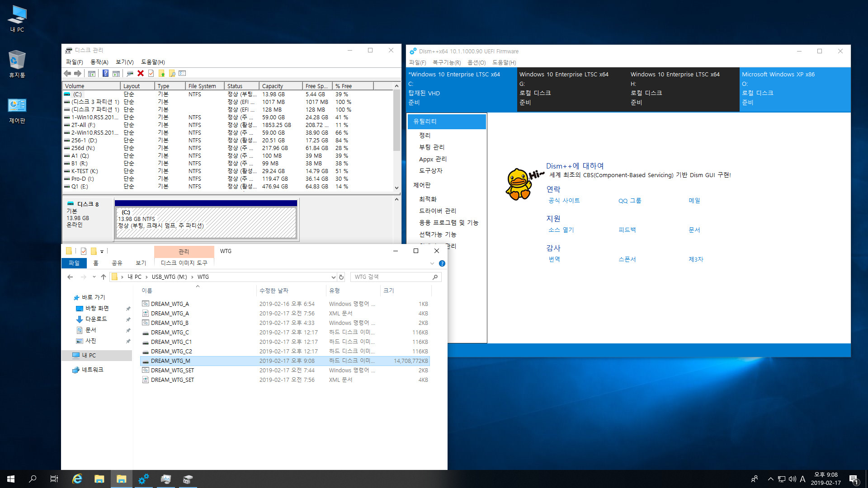The height and width of the screenshot is (488, 868).
Task: Click the Dism++ gear icon on the taskbar
Action: 144,479
